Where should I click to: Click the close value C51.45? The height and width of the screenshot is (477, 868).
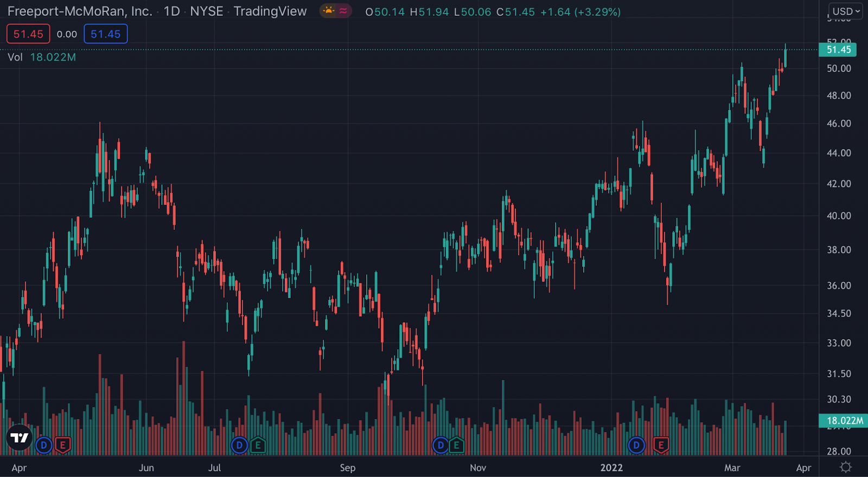[515, 12]
